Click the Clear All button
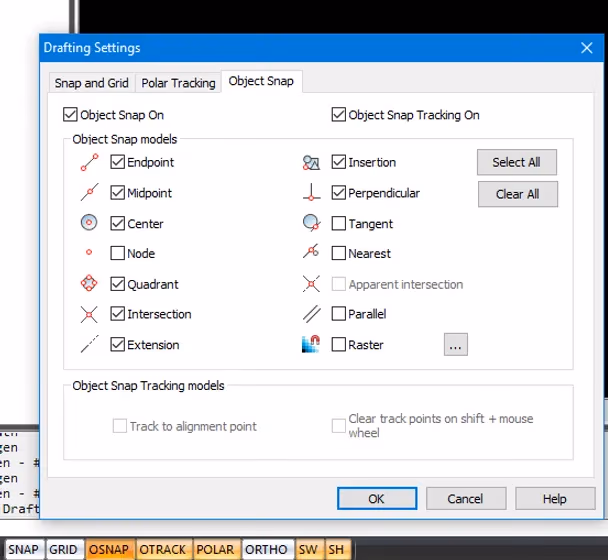The image size is (608, 560). pos(518,194)
